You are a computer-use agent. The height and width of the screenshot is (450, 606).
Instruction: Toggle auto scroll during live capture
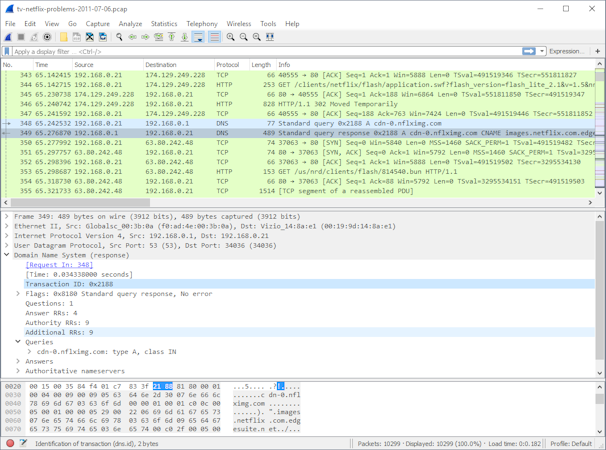click(x=198, y=37)
